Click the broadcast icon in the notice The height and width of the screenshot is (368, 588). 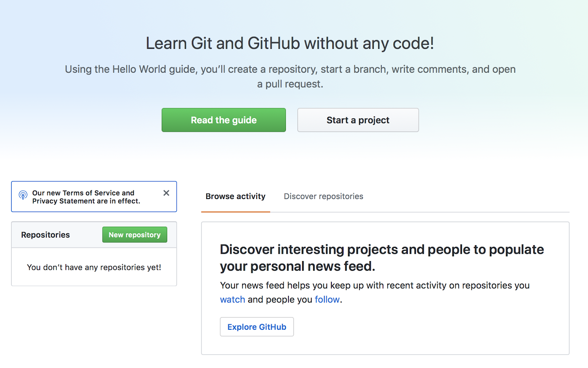coord(23,195)
